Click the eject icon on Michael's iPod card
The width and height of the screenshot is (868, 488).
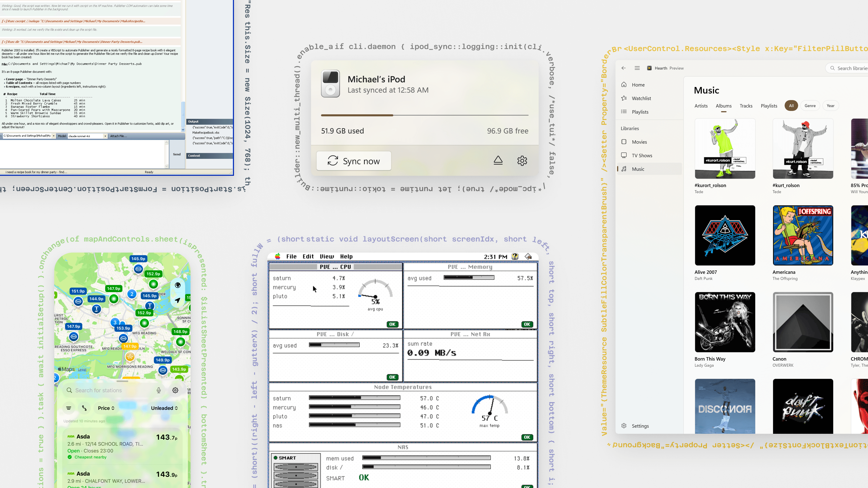click(498, 161)
